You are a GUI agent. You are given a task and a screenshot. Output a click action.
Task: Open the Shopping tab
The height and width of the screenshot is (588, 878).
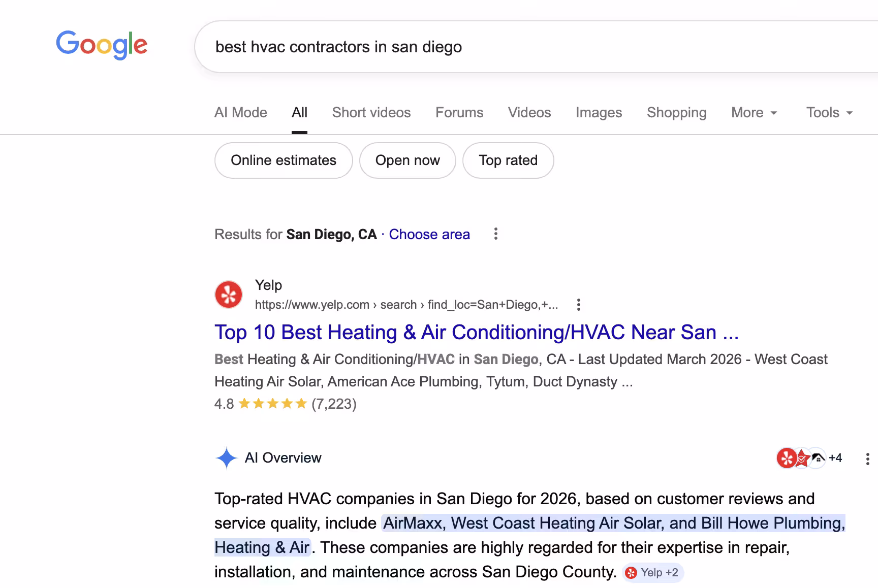click(x=676, y=113)
